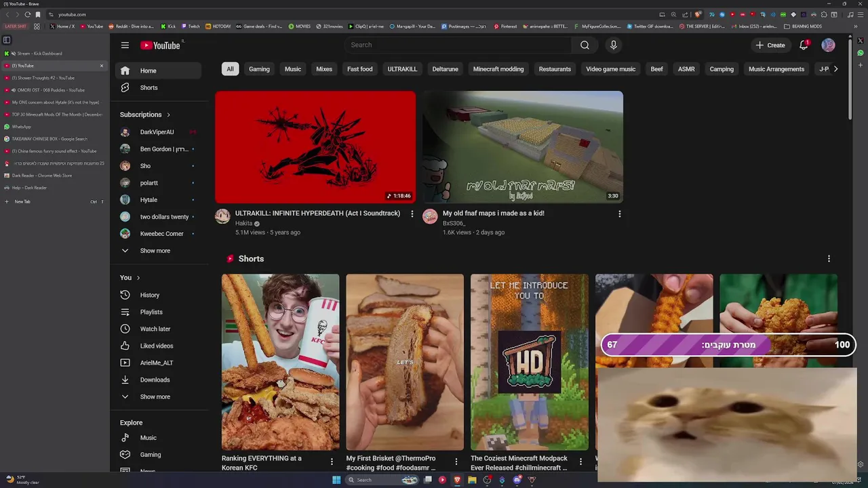The width and height of the screenshot is (868, 488).
Task: Expand the You section header
Action: coord(130,277)
